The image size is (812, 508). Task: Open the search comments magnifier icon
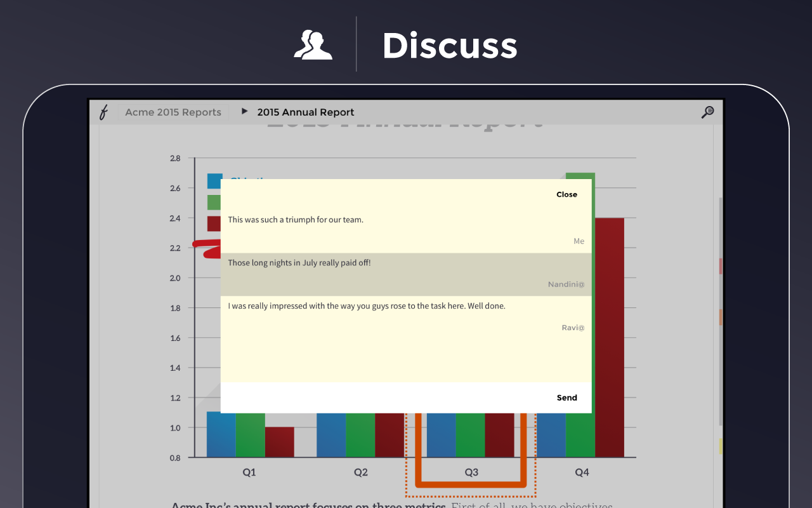[707, 112]
